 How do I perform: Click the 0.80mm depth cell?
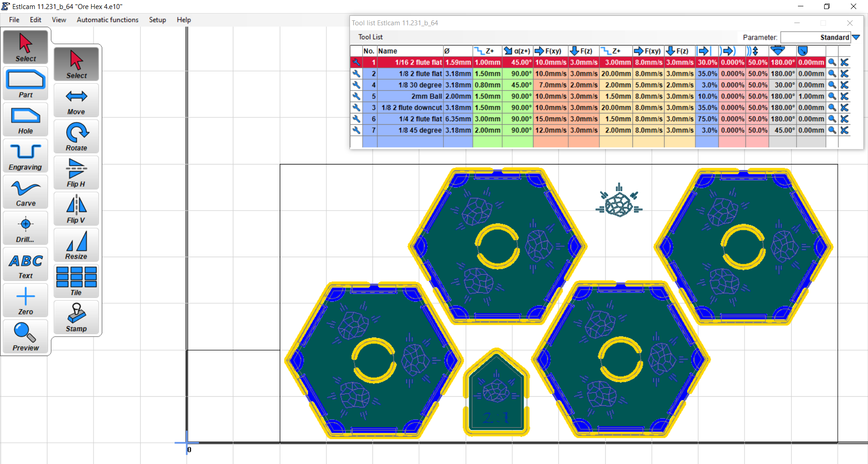point(487,85)
